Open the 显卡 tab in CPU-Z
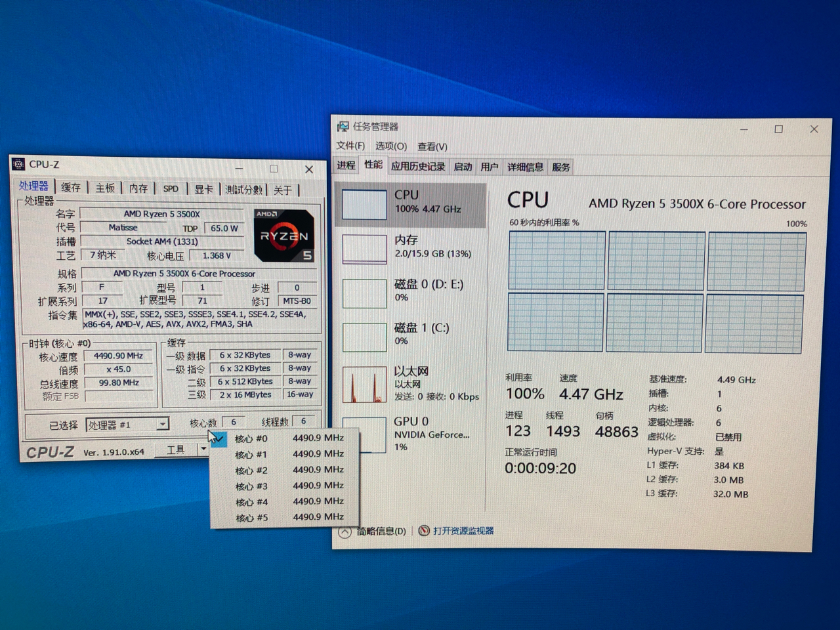This screenshot has height=630, width=840. tap(203, 189)
